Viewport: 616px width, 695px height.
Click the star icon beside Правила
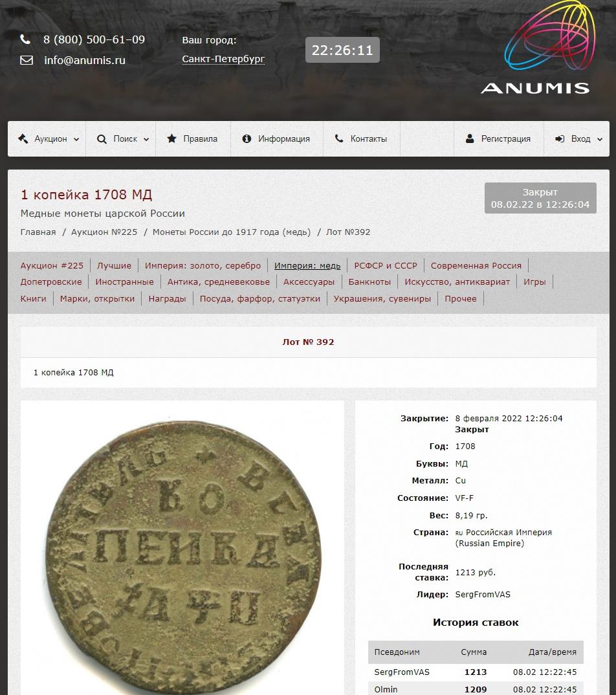(171, 138)
